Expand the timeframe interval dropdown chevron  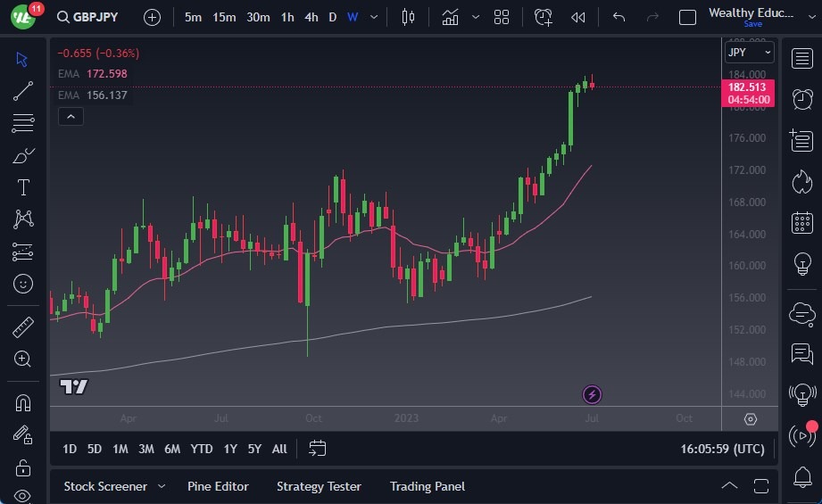374,17
